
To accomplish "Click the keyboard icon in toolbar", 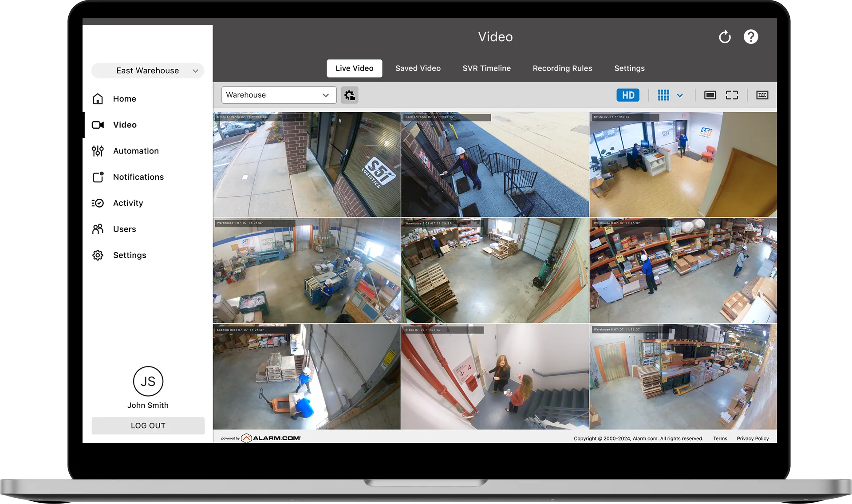I will [762, 95].
